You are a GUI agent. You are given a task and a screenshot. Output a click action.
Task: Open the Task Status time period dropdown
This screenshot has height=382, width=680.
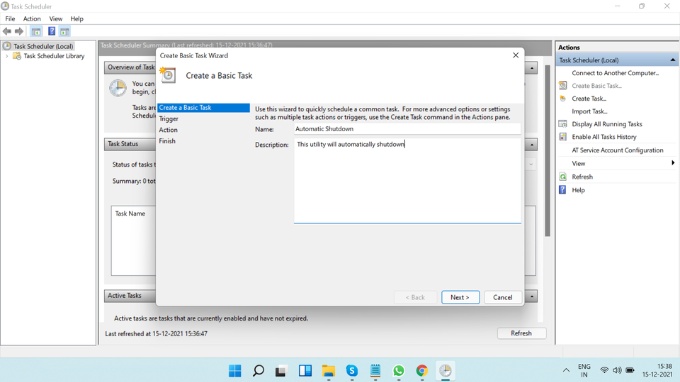click(x=531, y=164)
